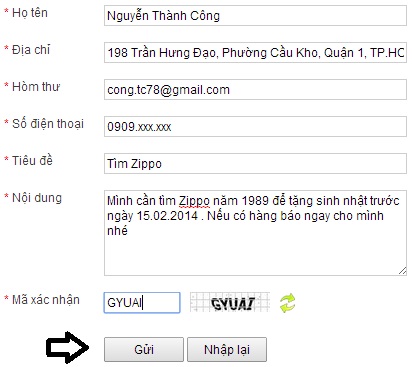Click the Địa chỉ address field
Image resolution: width=412 pixels, height=367 pixels.
point(255,52)
